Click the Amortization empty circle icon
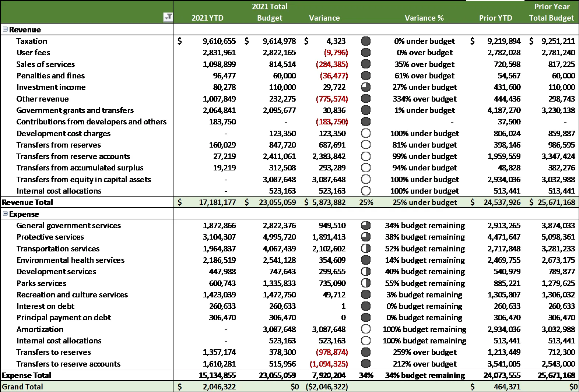The image size is (579, 392). click(366, 329)
